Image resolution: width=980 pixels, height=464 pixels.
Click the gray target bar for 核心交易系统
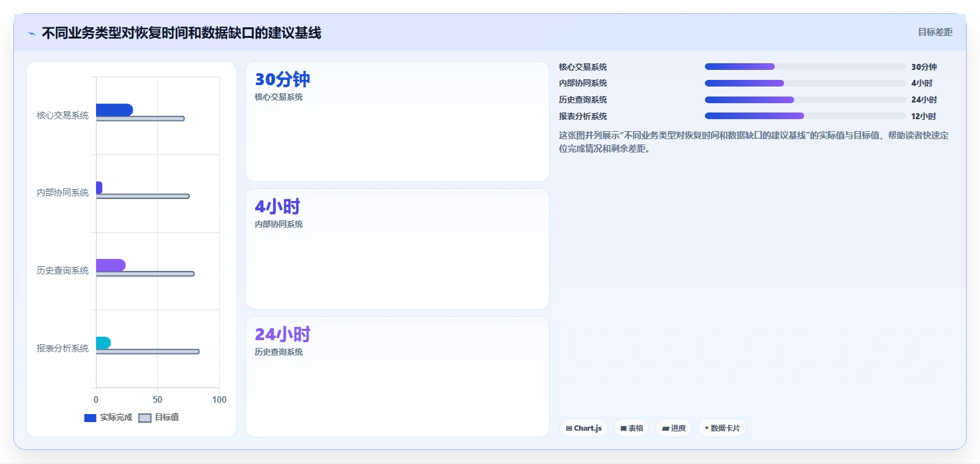pos(140,118)
